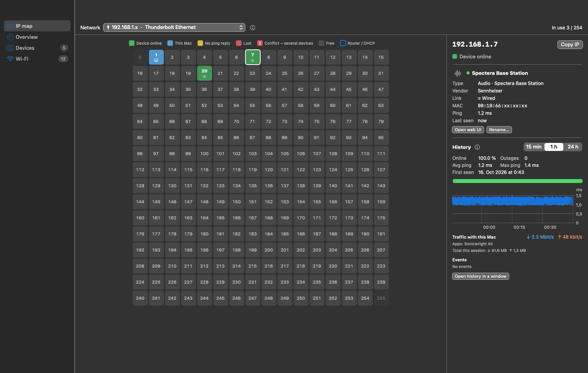Click the MAC address 00:1B:66:xx:xx:xx
The height and width of the screenshot is (373, 588).
(x=502, y=106)
